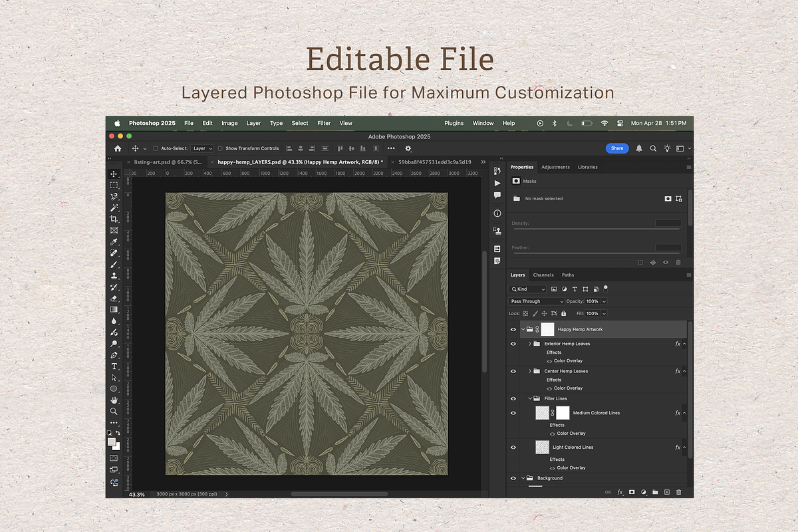Select the Pen tool

pyautogui.click(x=114, y=355)
